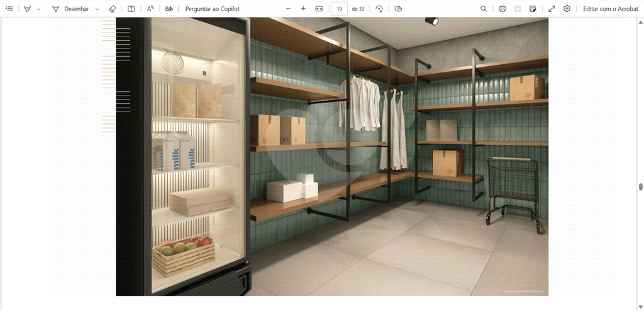Open the table of contents panel
The width and height of the screenshot is (644, 311).
[9, 9]
